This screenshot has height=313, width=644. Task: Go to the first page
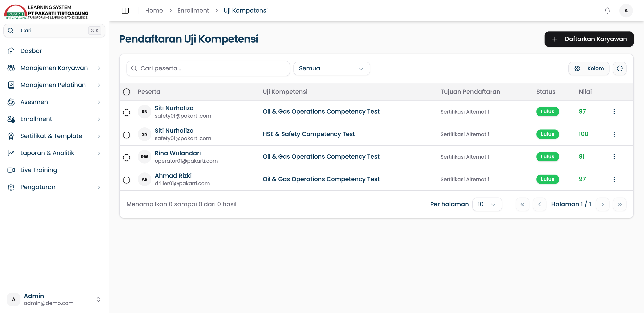522,204
